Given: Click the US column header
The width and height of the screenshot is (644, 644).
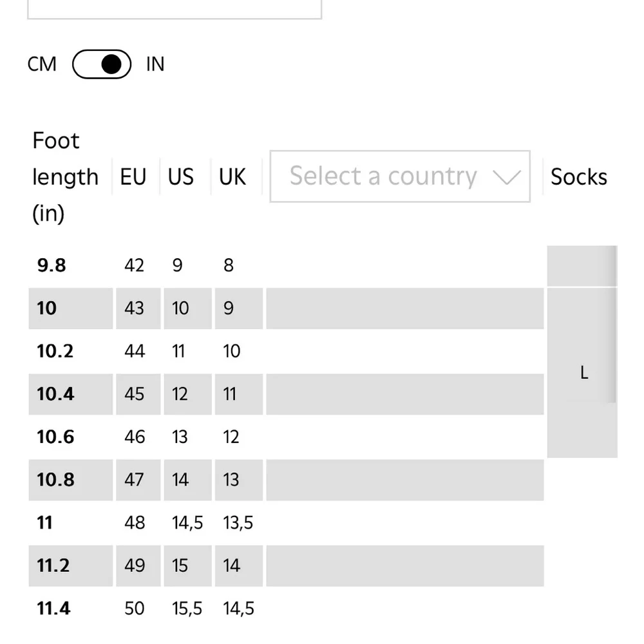Looking at the screenshot, I should [181, 176].
